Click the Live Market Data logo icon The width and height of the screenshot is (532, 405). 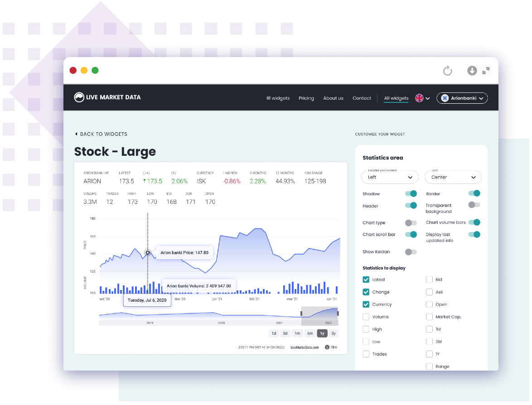[78, 97]
